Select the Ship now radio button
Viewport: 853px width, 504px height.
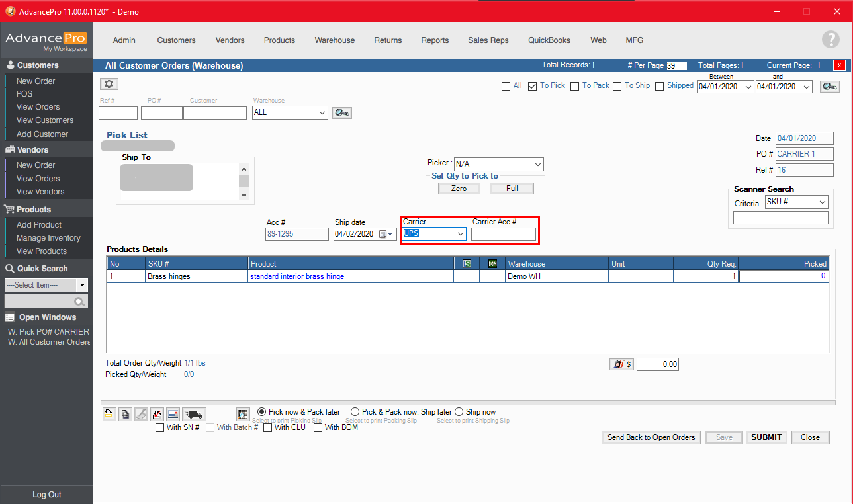459,411
